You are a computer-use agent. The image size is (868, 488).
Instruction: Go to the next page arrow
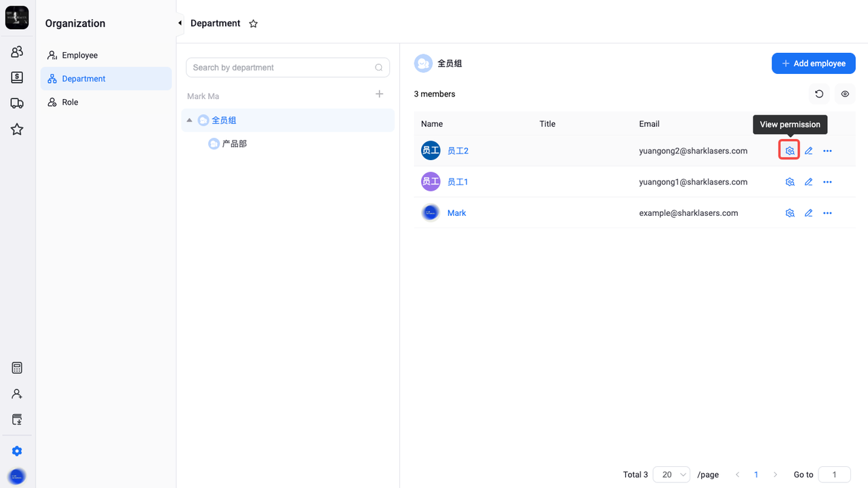click(775, 475)
